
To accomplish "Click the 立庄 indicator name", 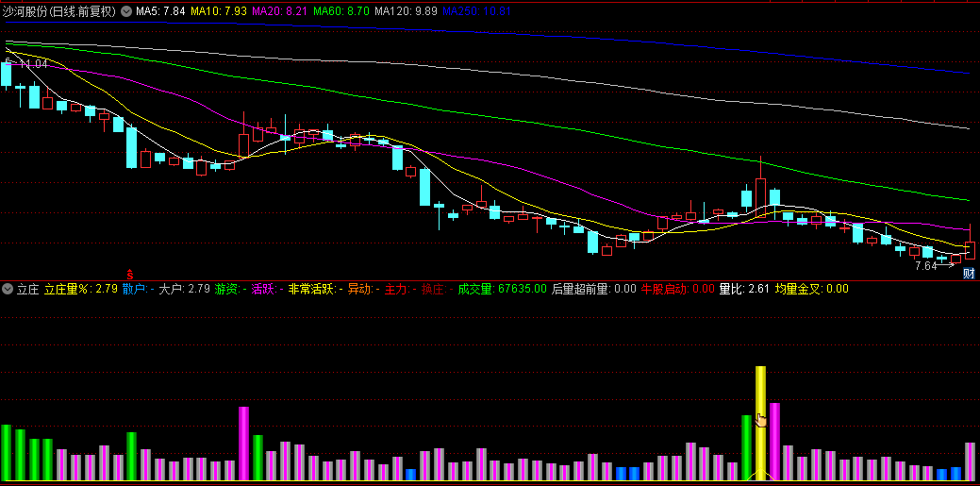I will (x=27, y=289).
